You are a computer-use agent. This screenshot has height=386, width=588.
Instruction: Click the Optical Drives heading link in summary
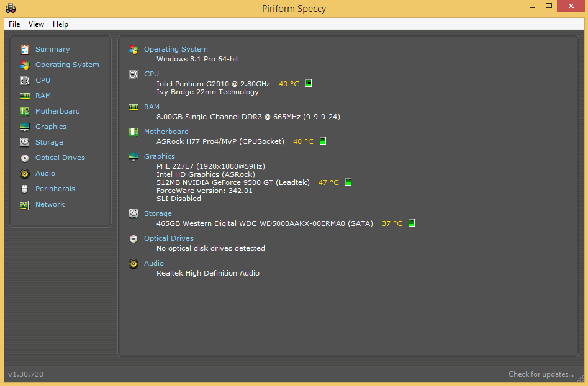tap(169, 238)
